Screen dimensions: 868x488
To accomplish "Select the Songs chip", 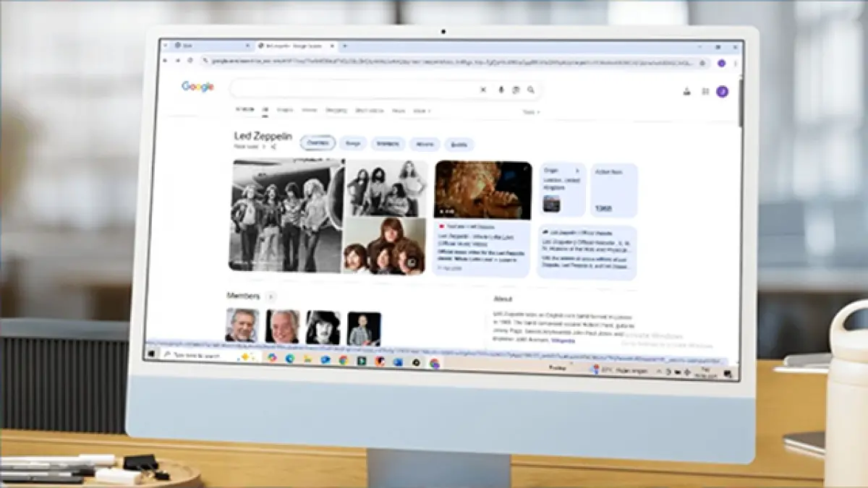I will (x=354, y=144).
